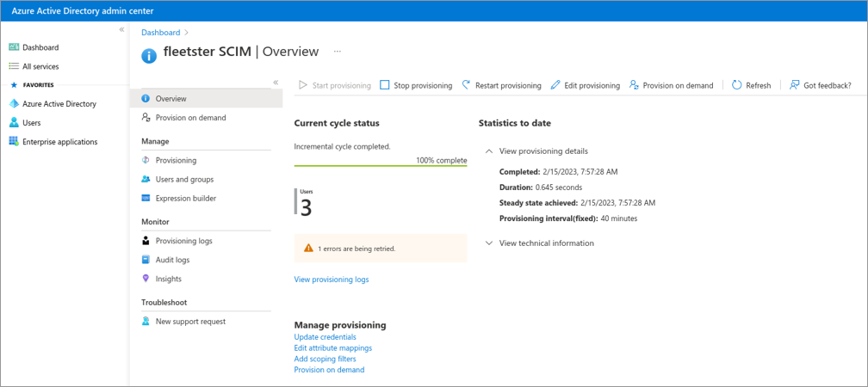Click the Restart provisioning label in toolbar

pyautogui.click(x=508, y=86)
